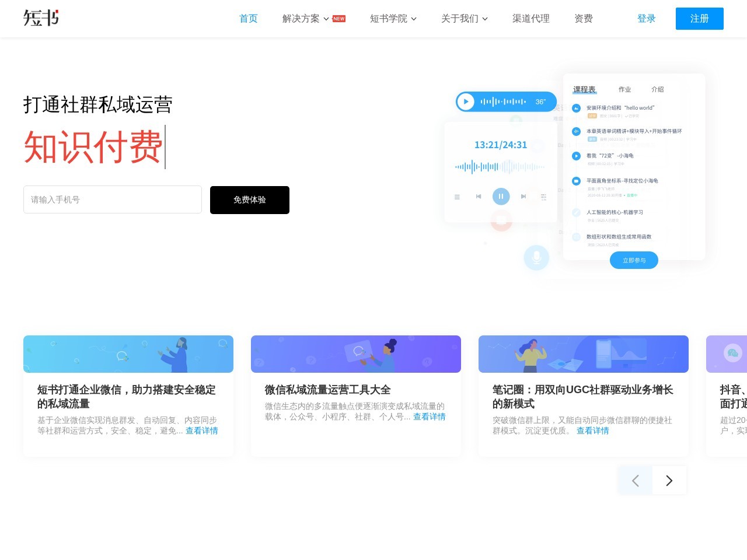Click audio icon beside 本章英语单词精讲

576,131
